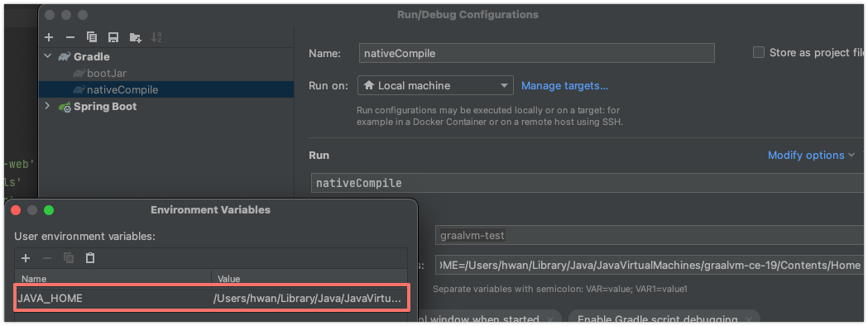868x326 pixels.
Task: Sort variables by the Name column header
Action: click(113, 278)
